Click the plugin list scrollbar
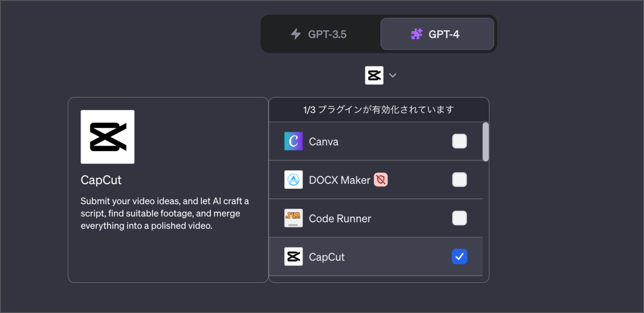Screen dimensions: 644x313 pos(486,143)
